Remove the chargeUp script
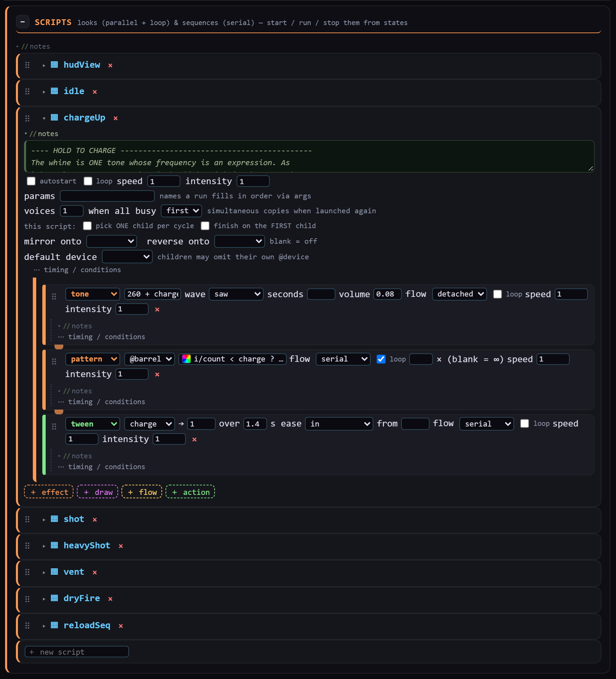 (x=116, y=118)
